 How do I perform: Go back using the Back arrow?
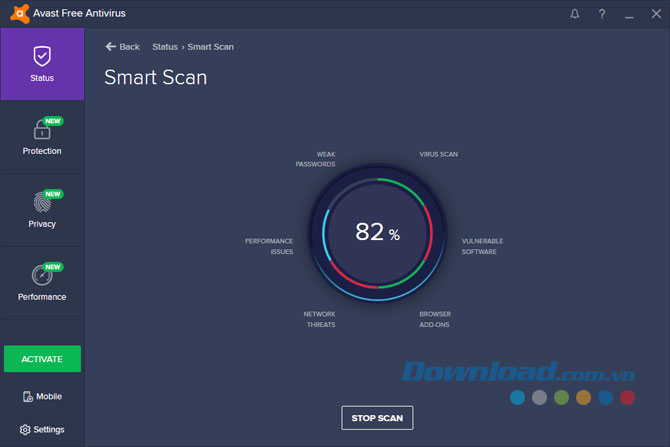coord(123,47)
